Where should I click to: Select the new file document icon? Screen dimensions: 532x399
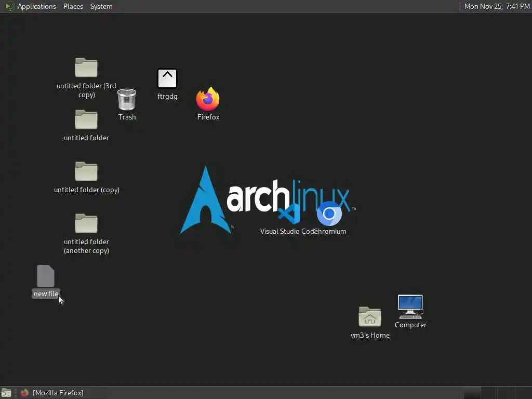pos(46,276)
